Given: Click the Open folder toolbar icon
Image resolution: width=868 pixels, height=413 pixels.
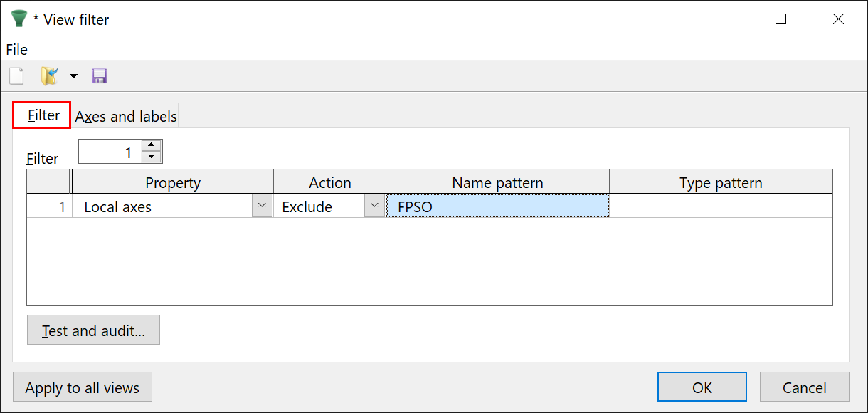Looking at the screenshot, I should (x=49, y=75).
